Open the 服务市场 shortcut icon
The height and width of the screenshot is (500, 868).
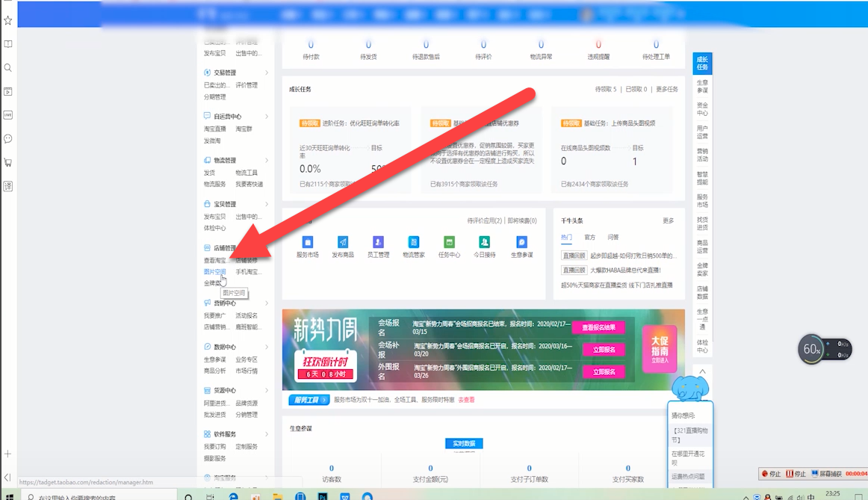(x=307, y=242)
